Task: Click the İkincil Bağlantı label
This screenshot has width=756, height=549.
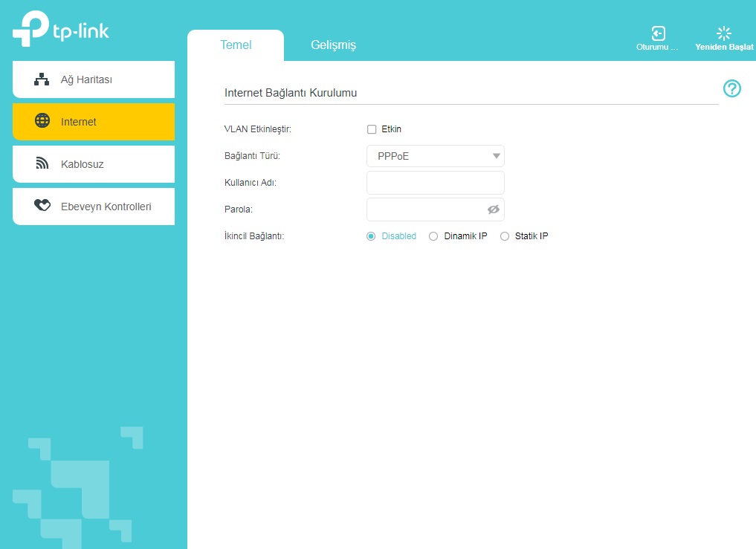Action: point(254,236)
